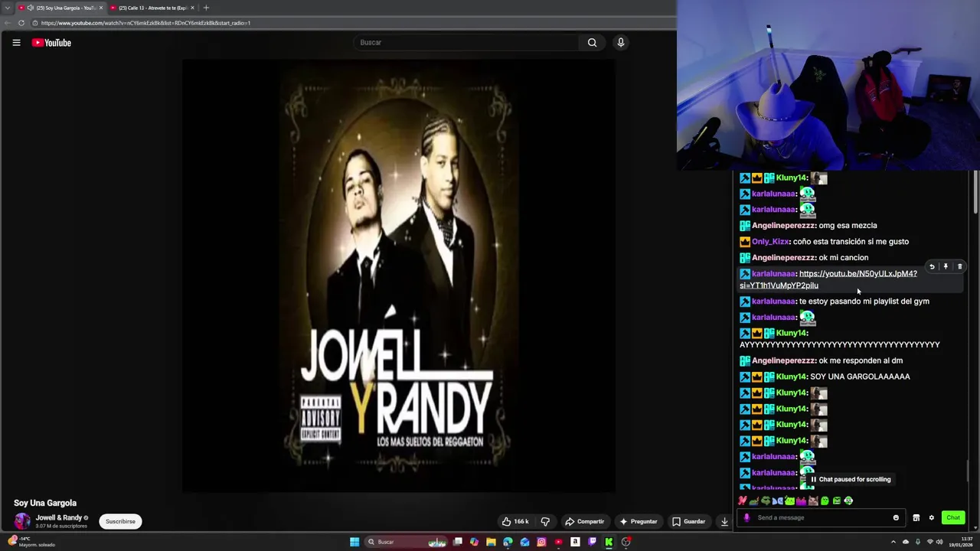980x551 pixels.
Task: Click the purple microphone icon in chat input
Action: 747,517
